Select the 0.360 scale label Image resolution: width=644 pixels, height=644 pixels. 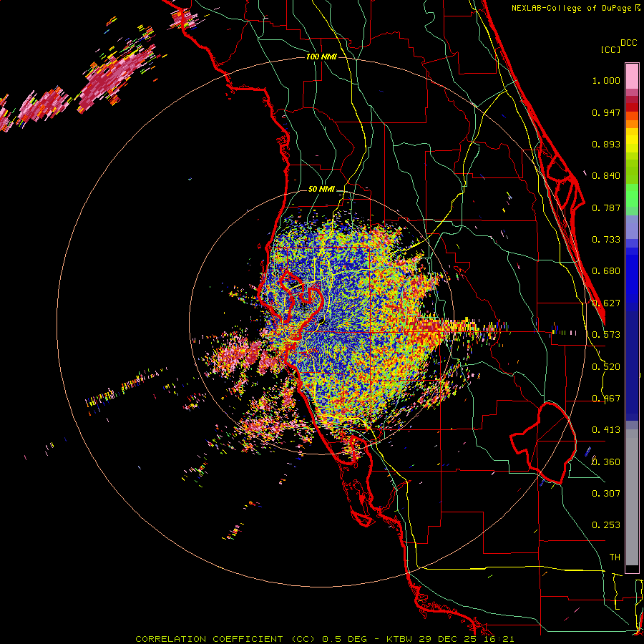pyautogui.click(x=606, y=462)
